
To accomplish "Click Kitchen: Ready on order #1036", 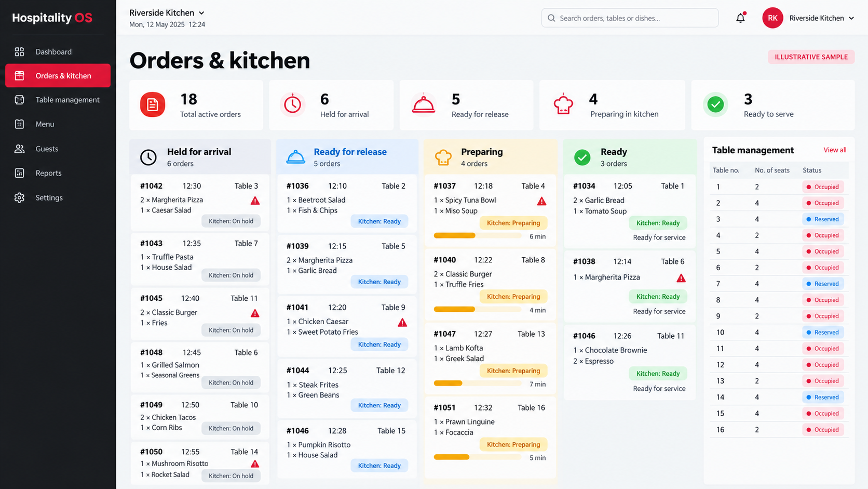I will pyautogui.click(x=379, y=221).
